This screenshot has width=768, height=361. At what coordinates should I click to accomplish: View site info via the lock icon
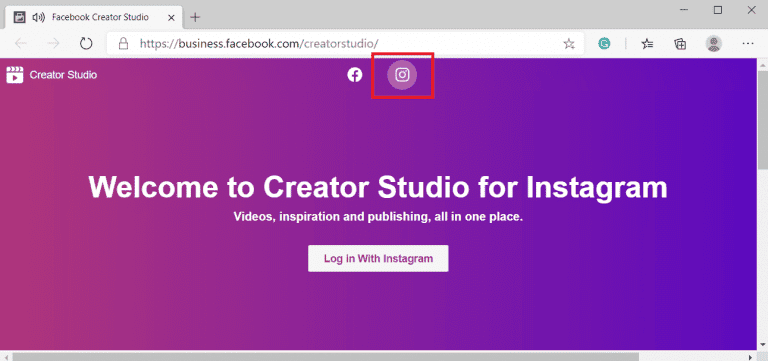[123, 44]
